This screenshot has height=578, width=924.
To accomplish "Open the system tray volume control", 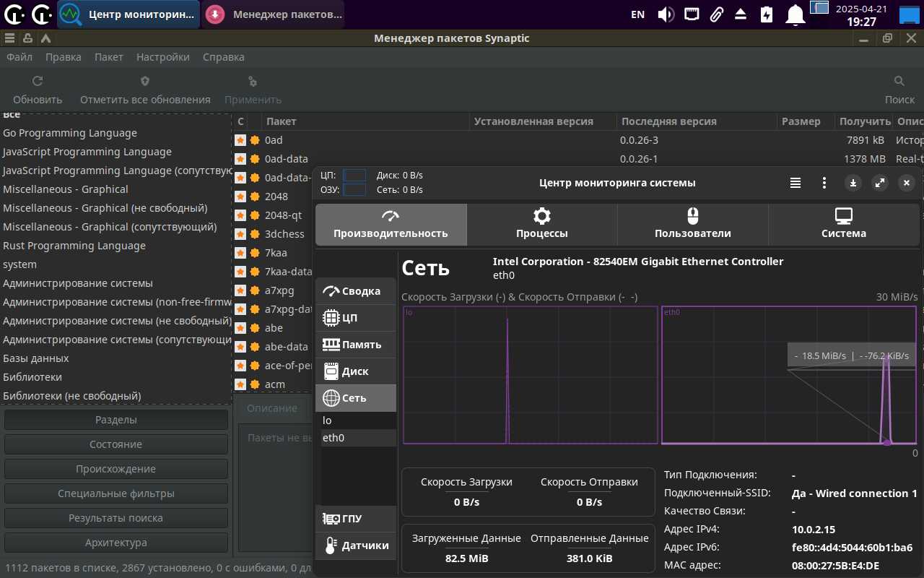I will tap(666, 14).
